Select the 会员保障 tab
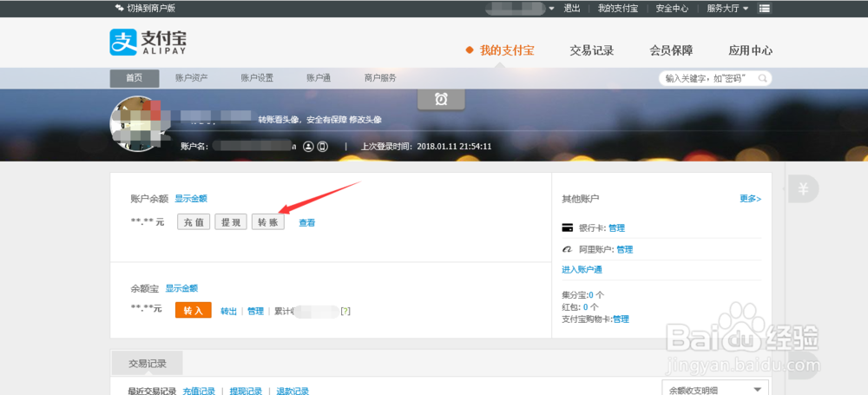 pos(671,50)
